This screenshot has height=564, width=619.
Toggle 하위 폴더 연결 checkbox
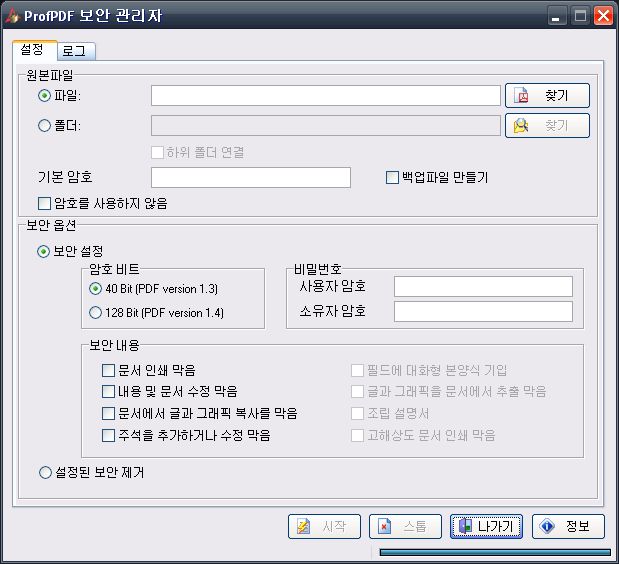pos(158,152)
